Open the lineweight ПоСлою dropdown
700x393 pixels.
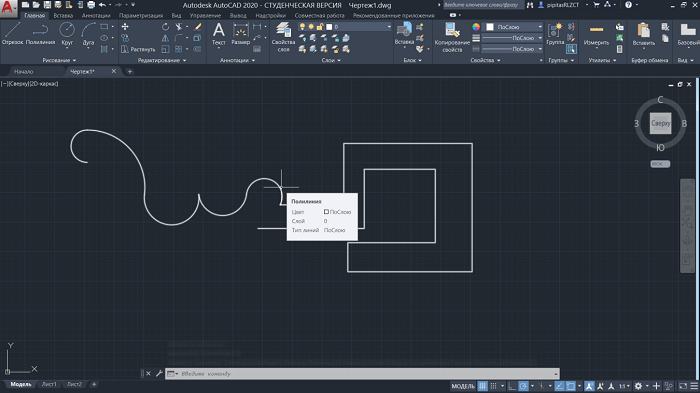click(540, 38)
